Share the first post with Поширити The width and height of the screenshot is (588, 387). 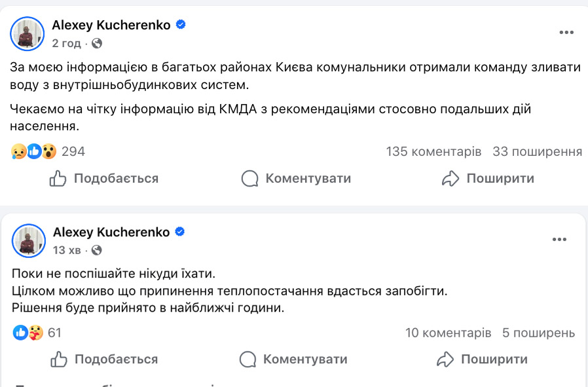tap(488, 178)
